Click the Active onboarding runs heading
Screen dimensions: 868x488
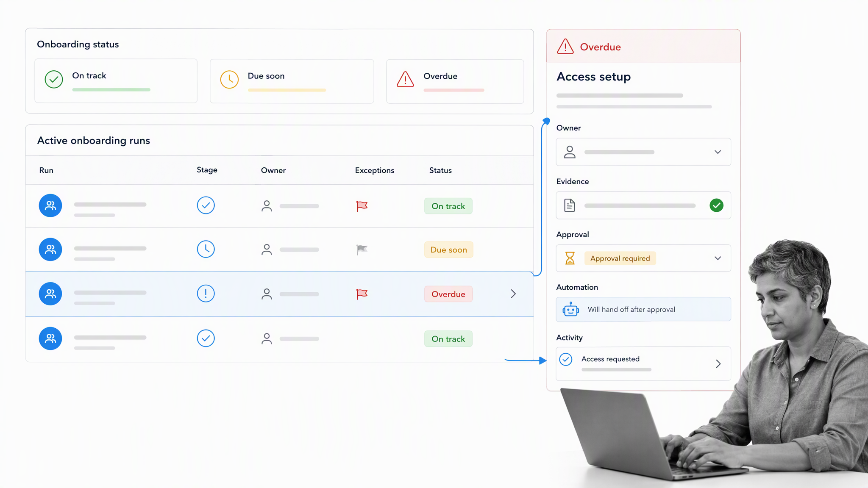[x=94, y=141]
